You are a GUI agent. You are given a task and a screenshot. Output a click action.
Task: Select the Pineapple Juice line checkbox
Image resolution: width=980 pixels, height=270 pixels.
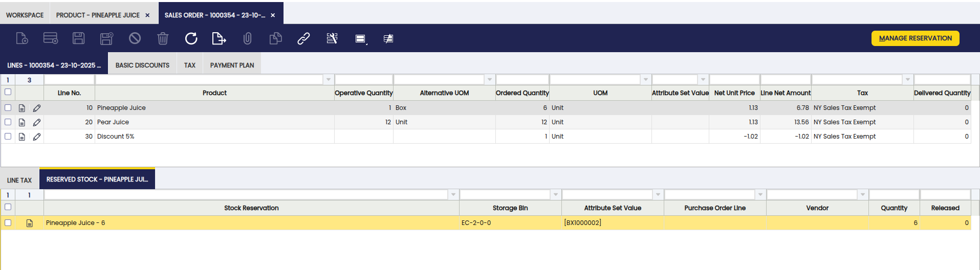[x=8, y=108]
